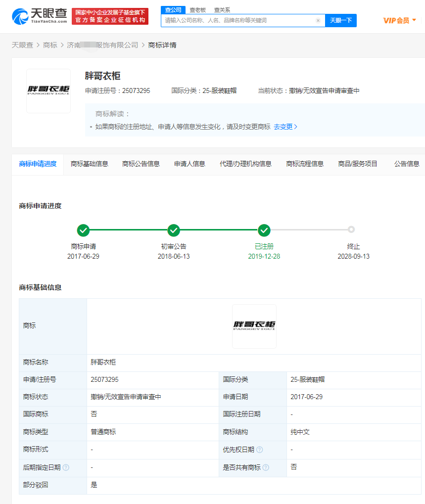Screen dimensions: 425x504
Task: Switch to 商品/服务项目 tab
Action: coord(358,164)
